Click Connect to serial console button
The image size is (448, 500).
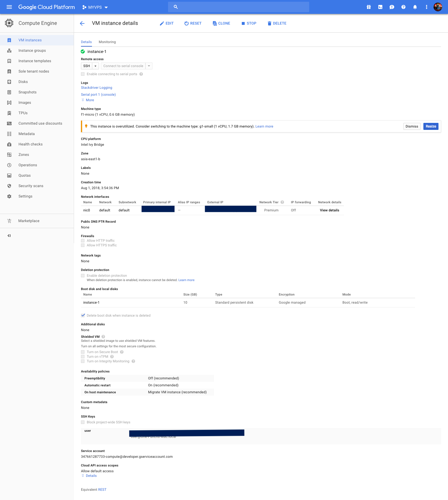click(x=123, y=66)
